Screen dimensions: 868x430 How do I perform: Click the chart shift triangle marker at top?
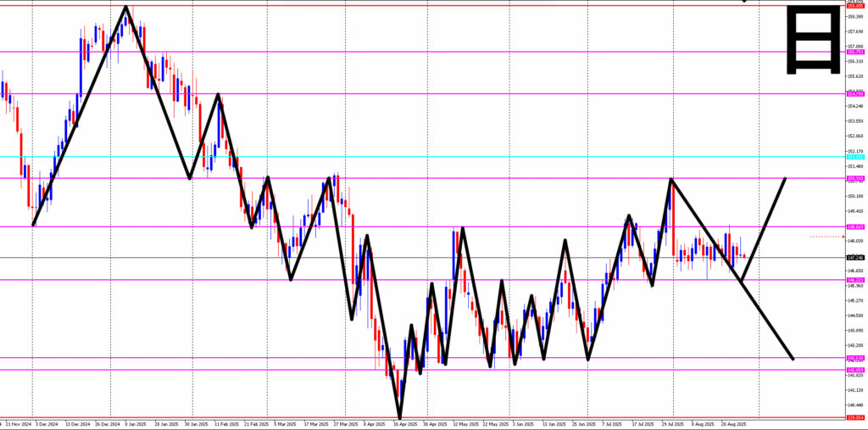[745, 2]
